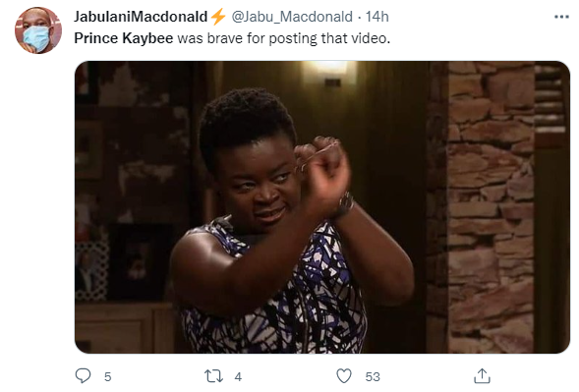The width and height of the screenshot is (579, 392).
Task: Click the reply speech bubble icon
Action: click(x=83, y=376)
